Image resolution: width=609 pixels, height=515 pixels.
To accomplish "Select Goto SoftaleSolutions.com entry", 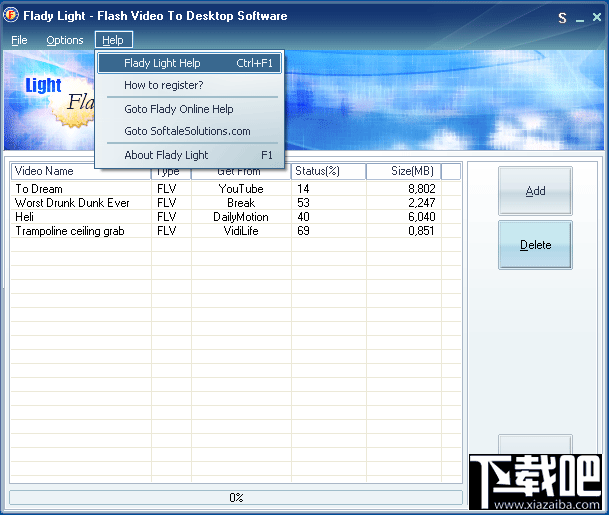I will click(189, 131).
